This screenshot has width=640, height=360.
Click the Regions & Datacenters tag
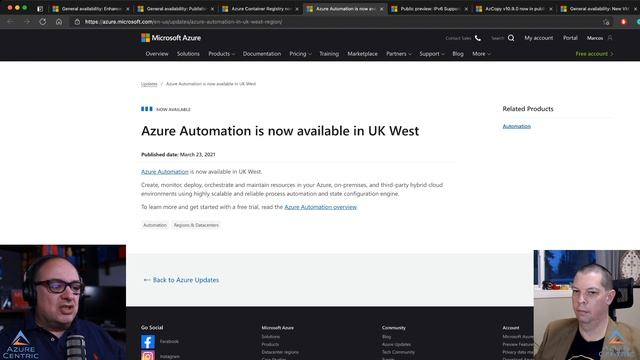tap(196, 225)
